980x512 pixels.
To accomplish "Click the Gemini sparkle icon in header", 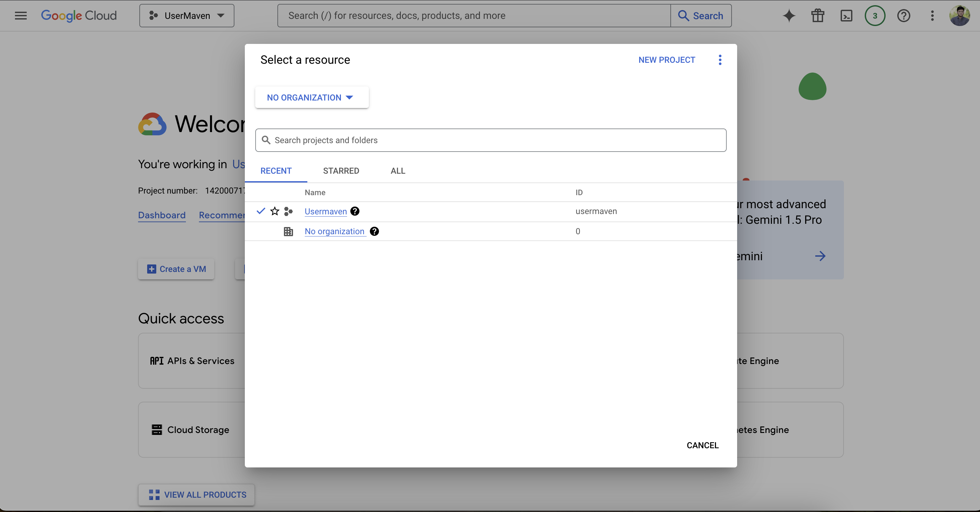I will coord(789,16).
